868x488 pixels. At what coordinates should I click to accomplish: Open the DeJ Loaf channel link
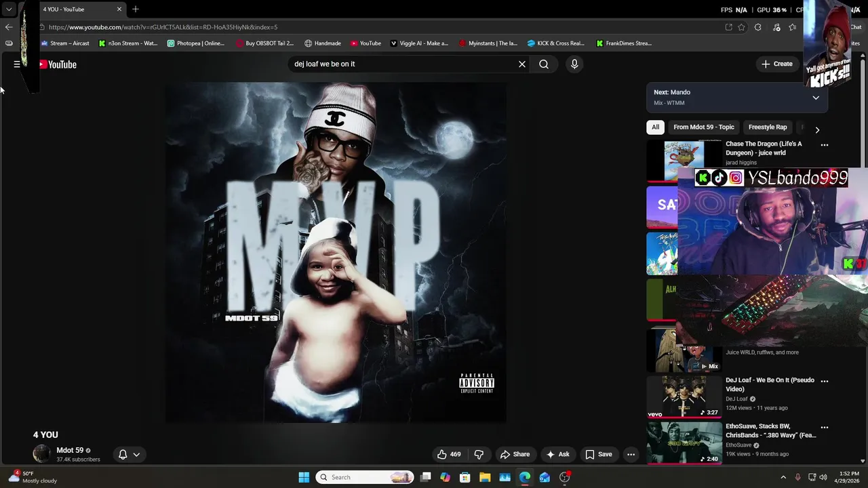[736, 399]
